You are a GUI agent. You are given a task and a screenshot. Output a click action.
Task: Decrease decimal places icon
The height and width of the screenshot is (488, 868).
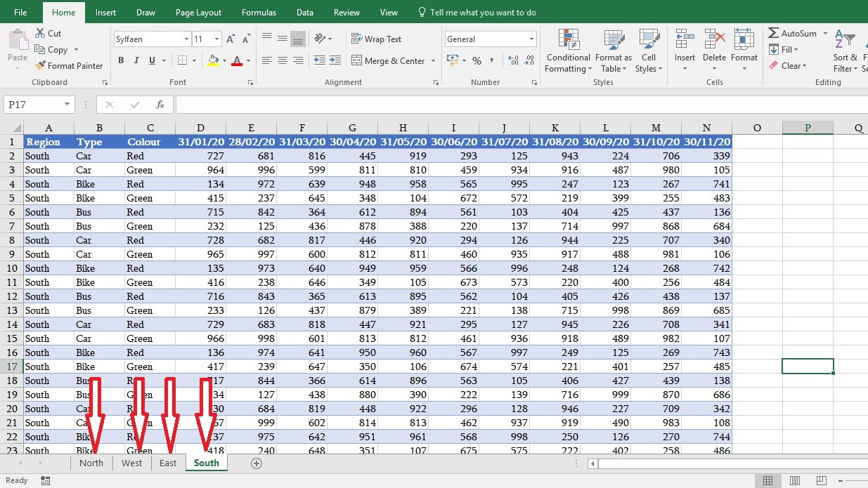click(x=529, y=61)
